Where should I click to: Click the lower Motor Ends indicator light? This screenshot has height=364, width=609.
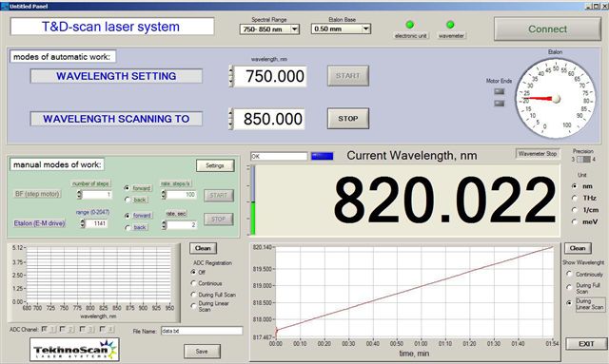[x=499, y=104]
